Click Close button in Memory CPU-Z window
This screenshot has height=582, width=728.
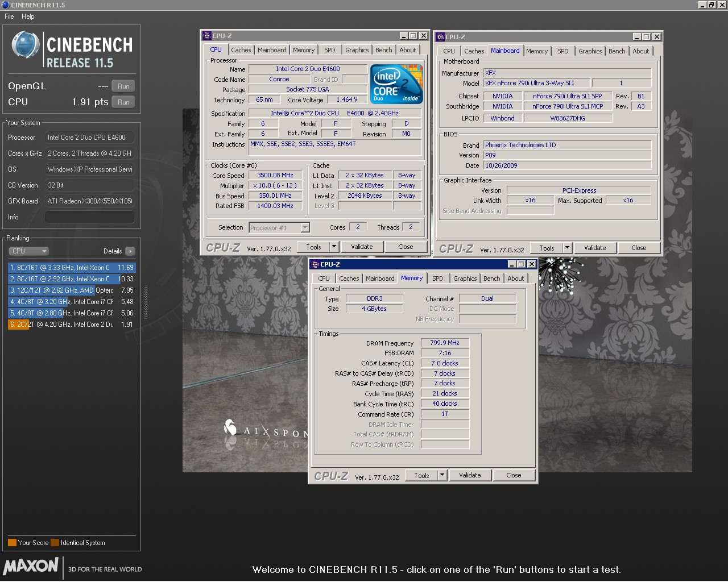(x=514, y=475)
